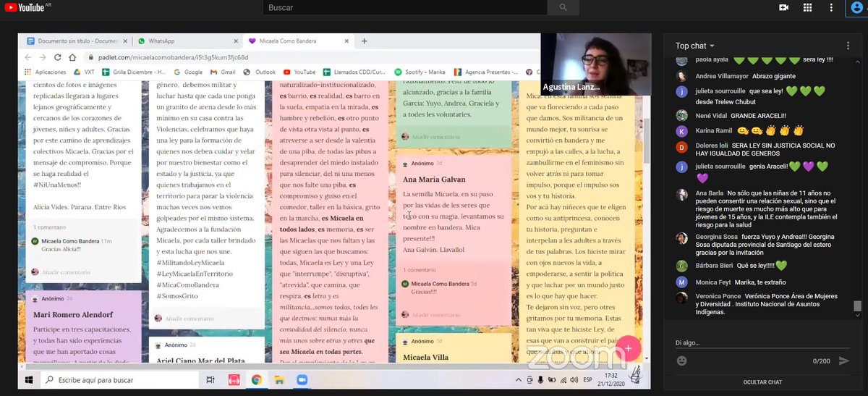Image resolution: width=868 pixels, height=396 pixels.
Task: Open the Aplicaciones bookmark
Action: (46, 72)
